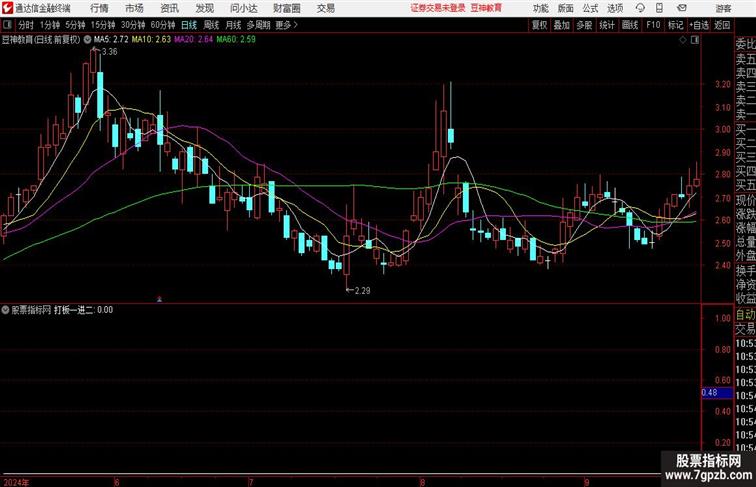Open the 交易 menu
This screenshot has width=756, height=487.
[325, 8]
